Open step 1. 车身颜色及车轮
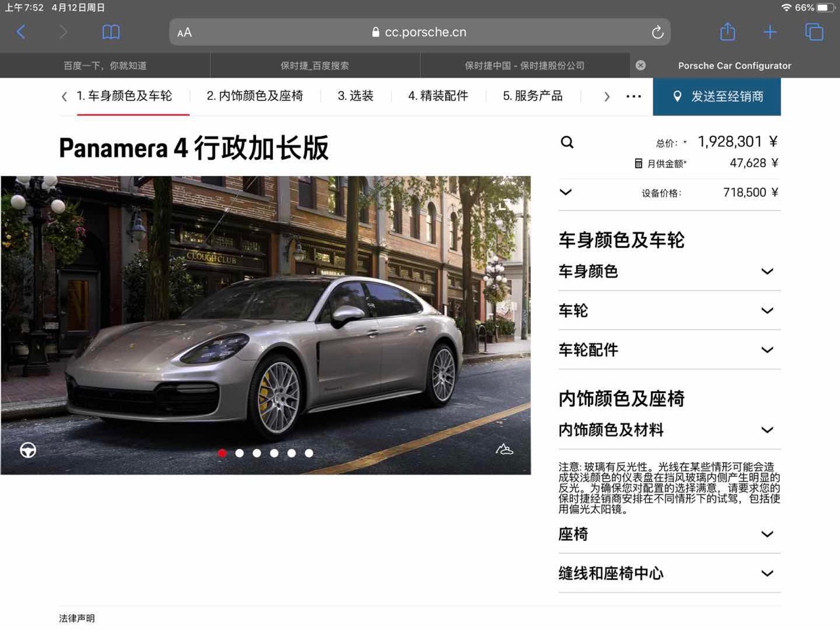The height and width of the screenshot is (630, 840). tap(124, 96)
